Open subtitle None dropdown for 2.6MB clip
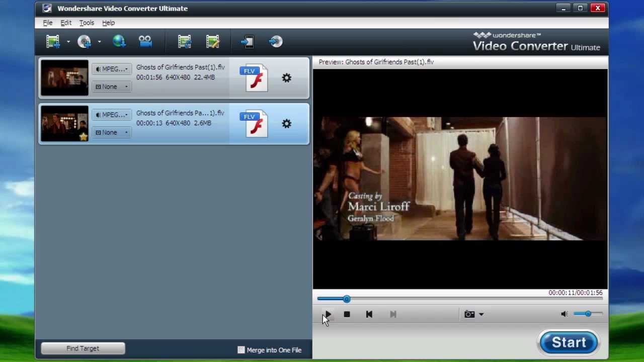The width and height of the screenshot is (644, 362). (112, 132)
